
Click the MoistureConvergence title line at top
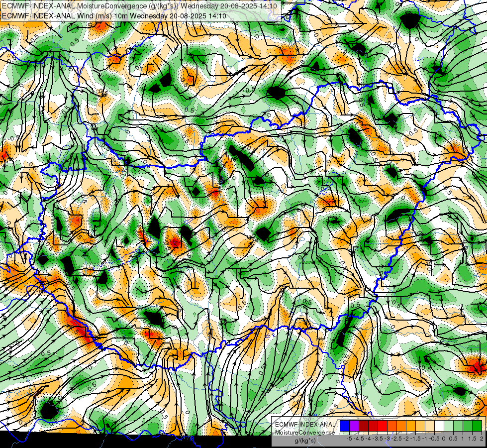click(x=138, y=5)
